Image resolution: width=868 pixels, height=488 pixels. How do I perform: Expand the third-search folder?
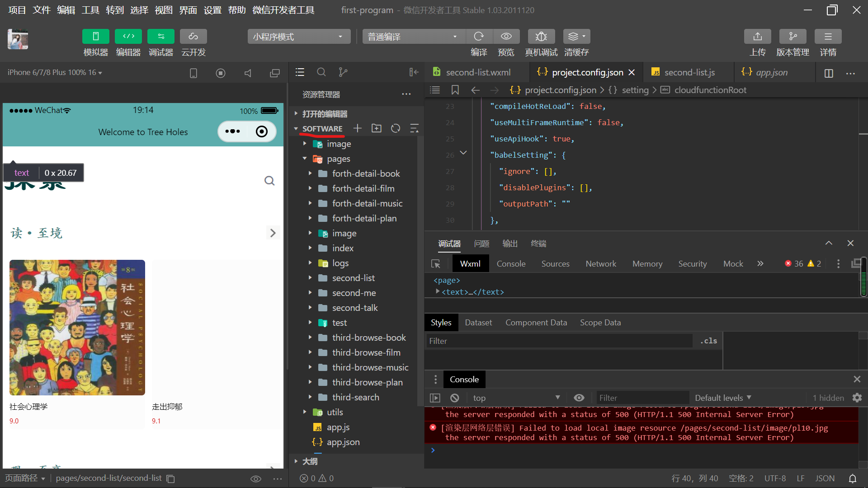(x=355, y=397)
